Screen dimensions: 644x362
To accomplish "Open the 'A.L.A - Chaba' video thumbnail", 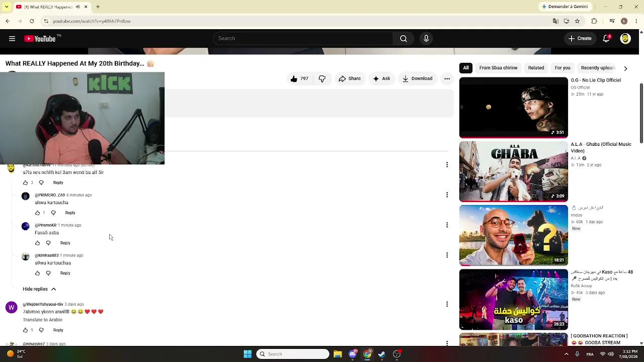I will click(513, 171).
